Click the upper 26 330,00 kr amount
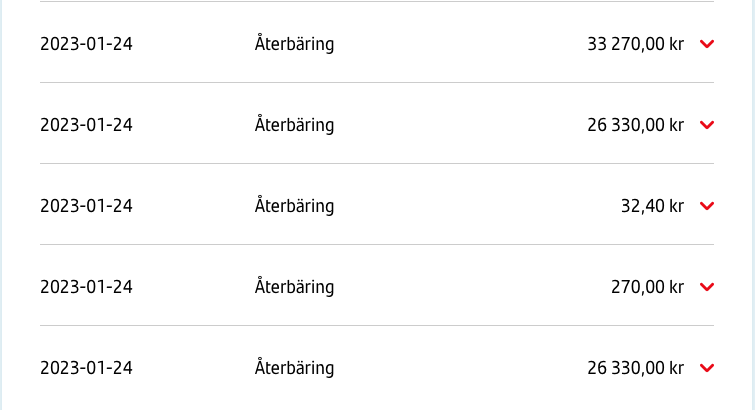This screenshot has height=410, width=755. point(636,125)
